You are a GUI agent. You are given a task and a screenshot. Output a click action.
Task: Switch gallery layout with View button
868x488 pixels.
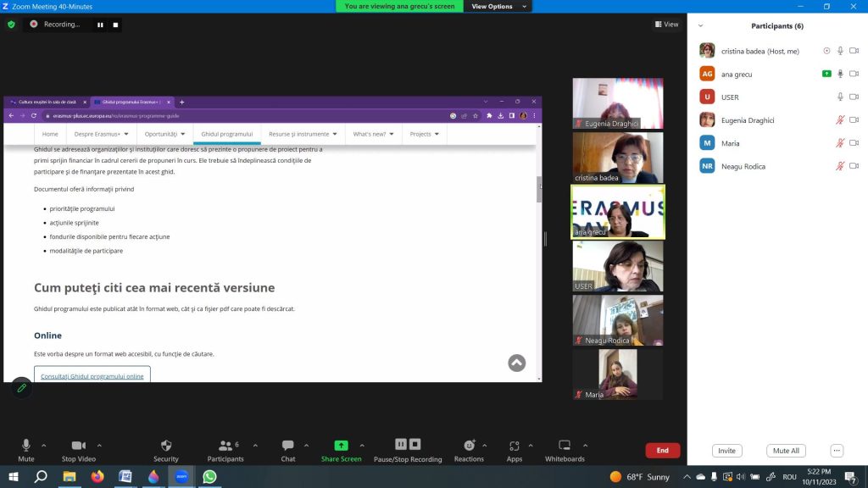pos(666,25)
